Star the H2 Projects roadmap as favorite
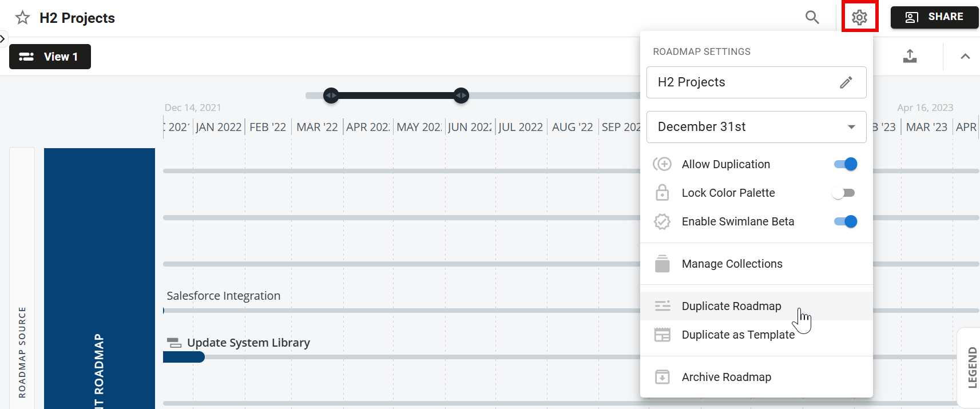The width and height of the screenshot is (980, 409). click(22, 18)
